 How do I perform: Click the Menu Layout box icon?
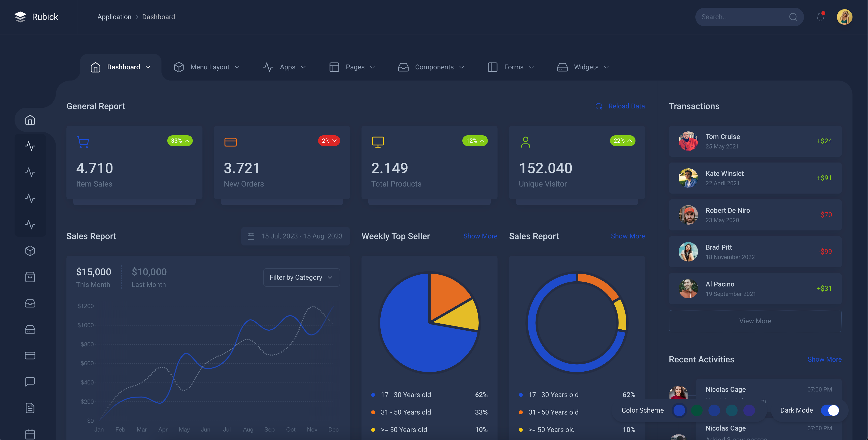(x=179, y=67)
